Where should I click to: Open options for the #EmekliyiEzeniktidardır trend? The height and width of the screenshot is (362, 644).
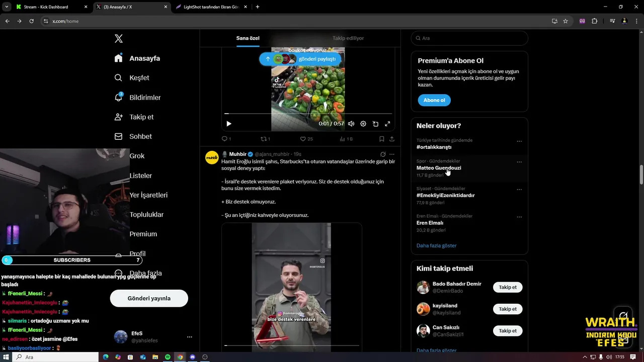pos(519,190)
